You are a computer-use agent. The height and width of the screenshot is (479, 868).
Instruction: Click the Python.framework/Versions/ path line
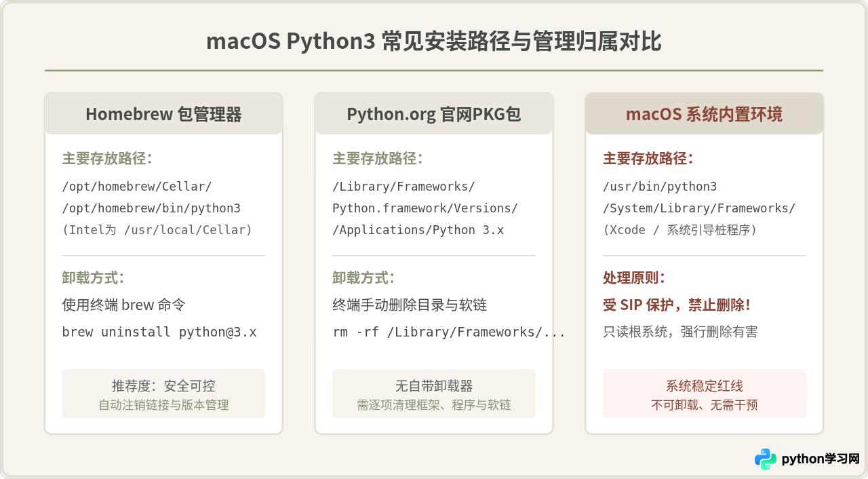click(x=425, y=208)
